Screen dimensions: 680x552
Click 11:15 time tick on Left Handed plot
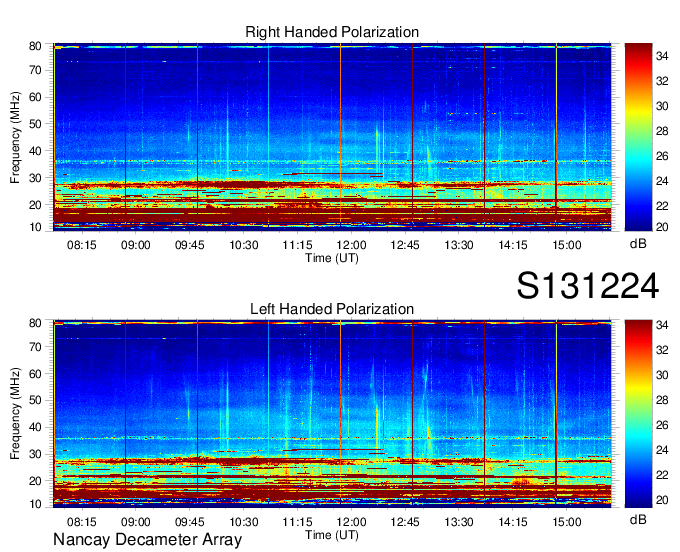[x=297, y=522]
